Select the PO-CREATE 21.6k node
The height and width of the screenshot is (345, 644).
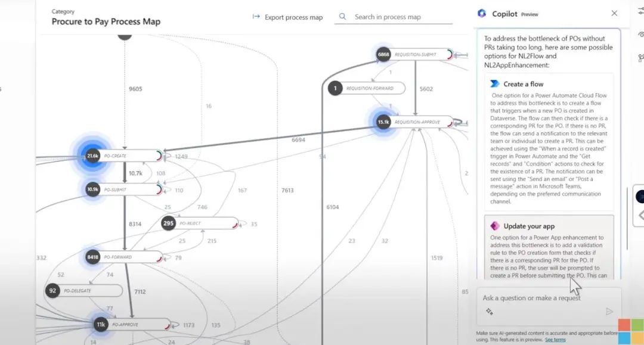pyautogui.click(x=123, y=156)
